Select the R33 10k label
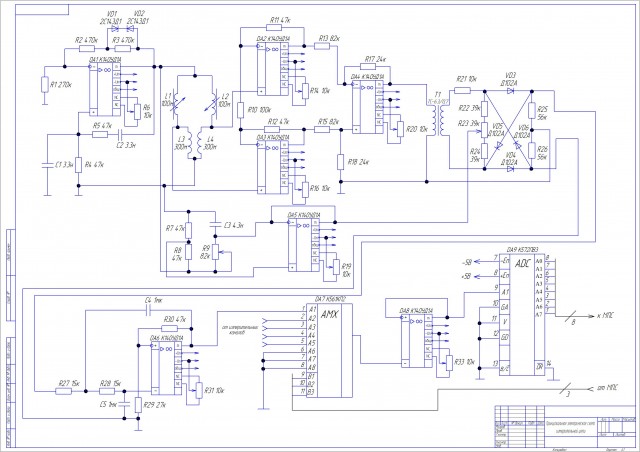The height and width of the screenshot is (452, 640). click(464, 362)
